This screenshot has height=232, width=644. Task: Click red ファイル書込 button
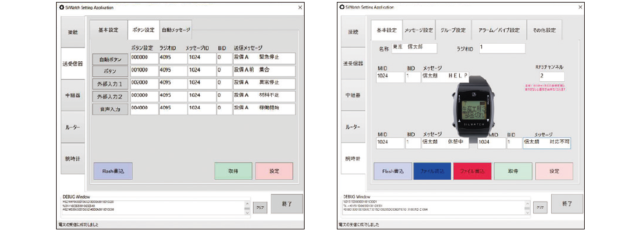pos(472,171)
